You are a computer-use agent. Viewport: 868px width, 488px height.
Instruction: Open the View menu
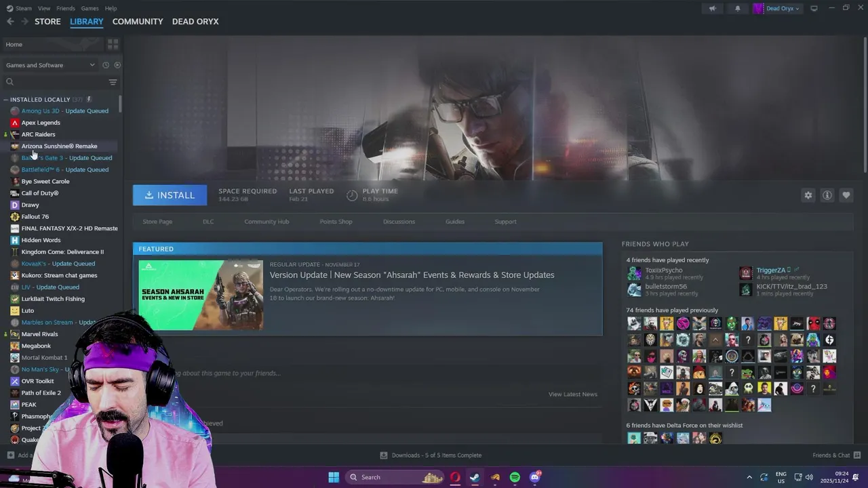click(x=44, y=8)
